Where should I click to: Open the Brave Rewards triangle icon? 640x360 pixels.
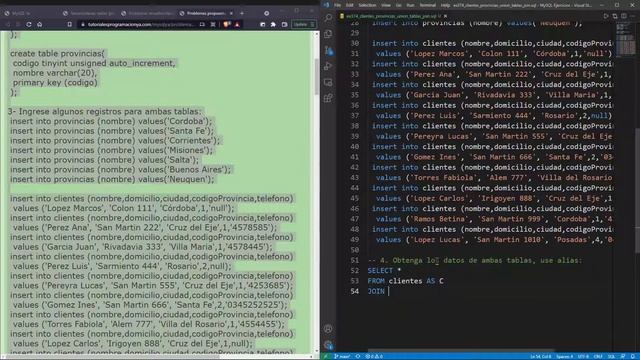click(x=237, y=24)
